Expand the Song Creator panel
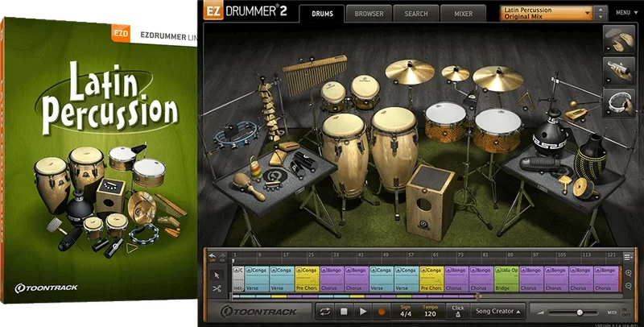Viewport: 644px width, 327px height. [497, 312]
